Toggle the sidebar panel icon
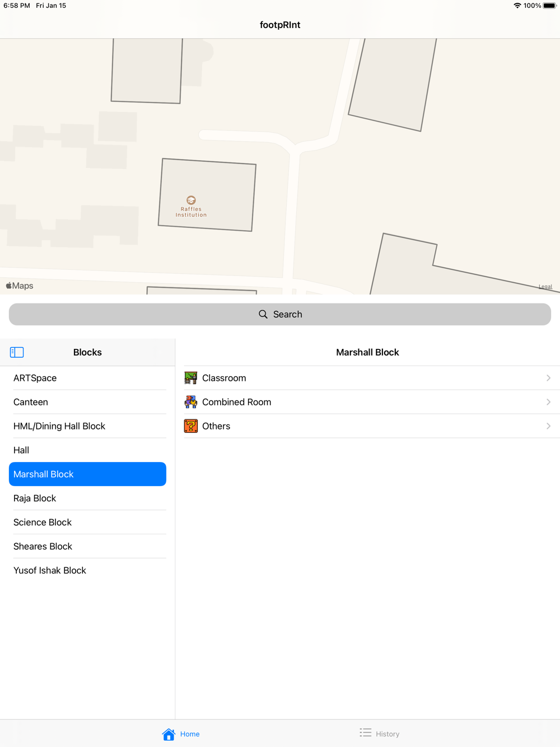This screenshot has height=747, width=560. [x=17, y=352]
